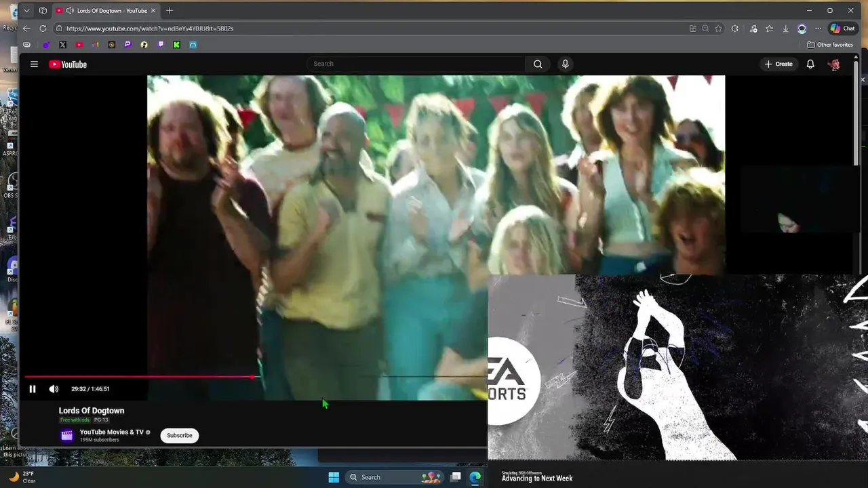Open Task View on the taskbar
The height and width of the screenshot is (488, 868).
(x=456, y=477)
